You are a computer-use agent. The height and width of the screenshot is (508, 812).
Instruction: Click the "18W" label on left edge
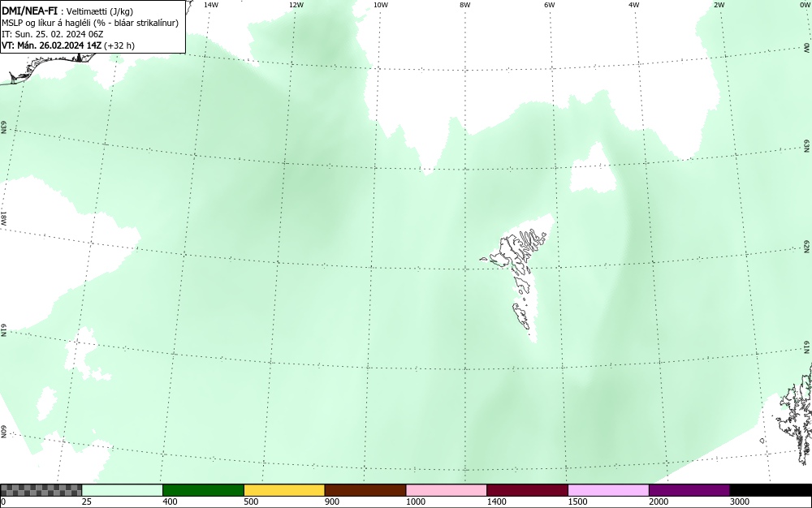coord(3,218)
